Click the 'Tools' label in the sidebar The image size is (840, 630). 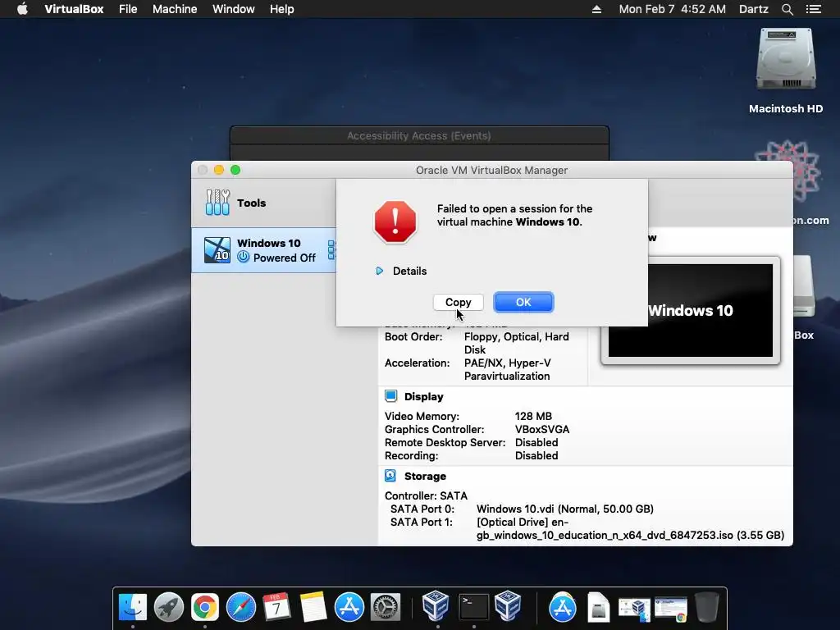pyautogui.click(x=251, y=203)
